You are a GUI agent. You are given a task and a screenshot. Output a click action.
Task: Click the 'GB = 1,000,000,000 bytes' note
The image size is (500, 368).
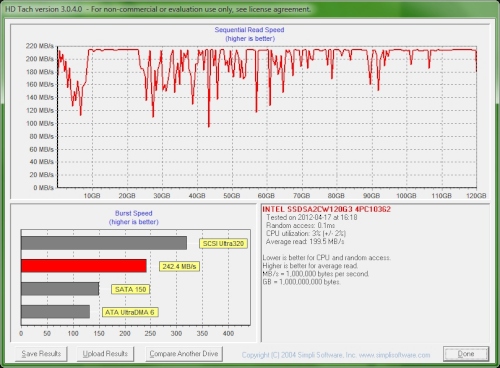pyautogui.click(x=301, y=282)
